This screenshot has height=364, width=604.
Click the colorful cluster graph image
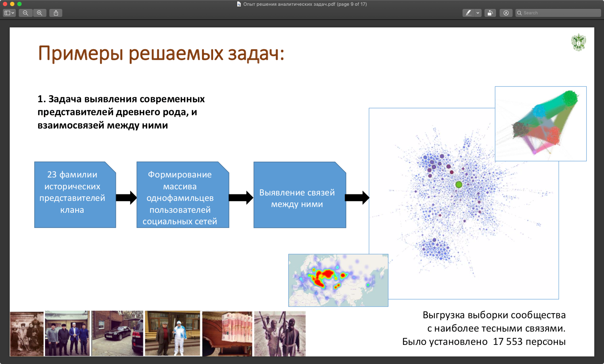540,123
